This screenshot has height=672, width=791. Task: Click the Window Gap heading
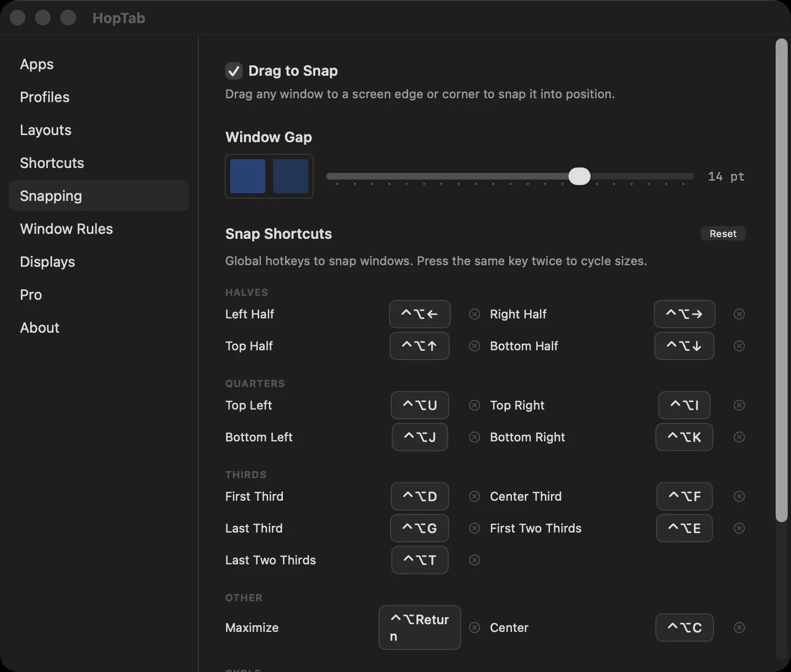click(269, 137)
